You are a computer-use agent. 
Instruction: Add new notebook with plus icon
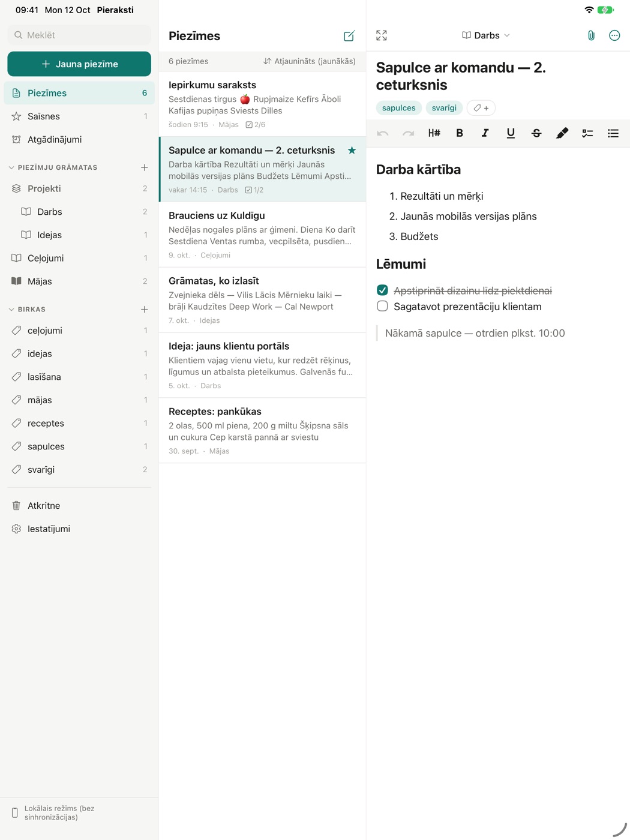145,167
